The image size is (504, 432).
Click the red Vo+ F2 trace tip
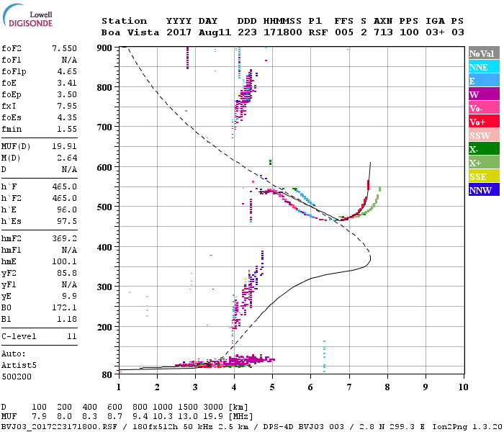(368, 185)
